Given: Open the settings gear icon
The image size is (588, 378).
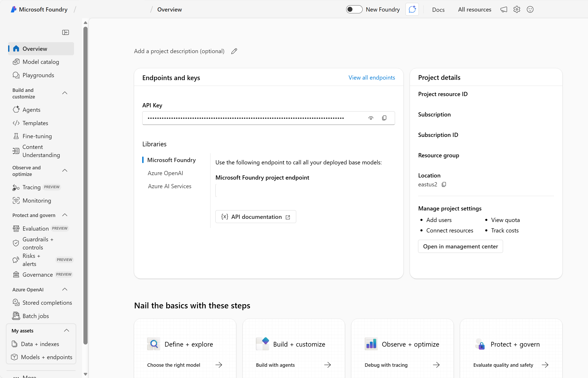Looking at the screenshot, I should pos(517,9).
